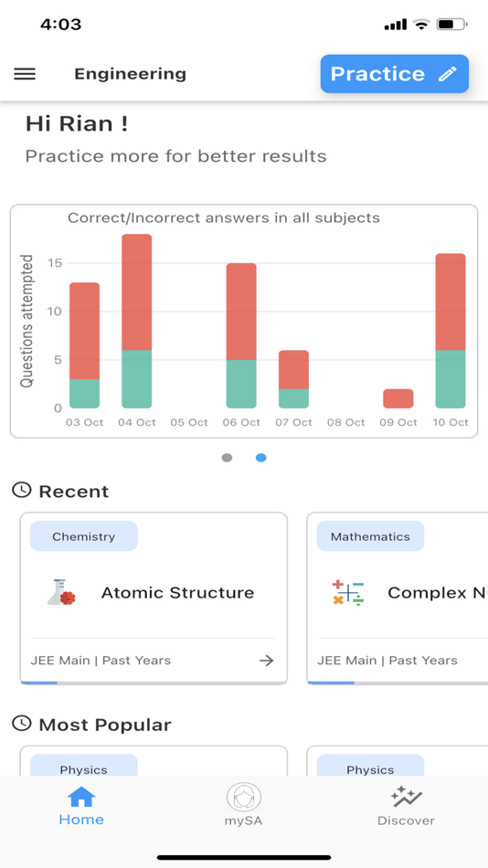Open the Complex Numbers math symbols icon
This screenshot has height=868, width=488.
click(348, 592)
